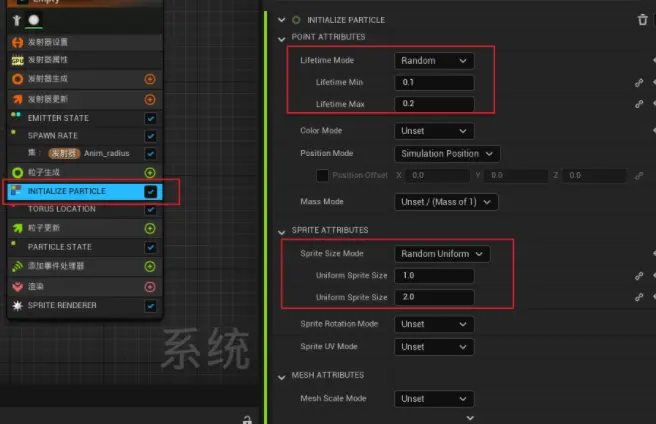
Task: Click the 发射器 tag on Anim_radius row
Action: [x=64, y=154]
